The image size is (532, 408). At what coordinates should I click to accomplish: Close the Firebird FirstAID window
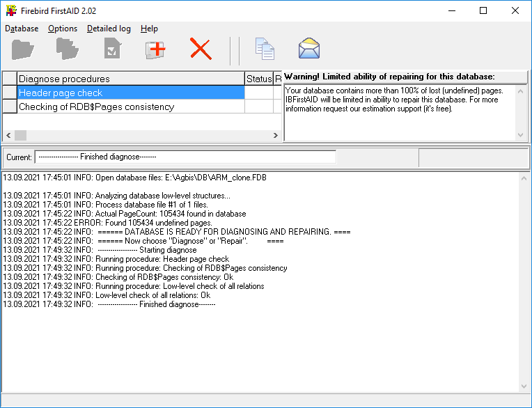click(515, 10)
